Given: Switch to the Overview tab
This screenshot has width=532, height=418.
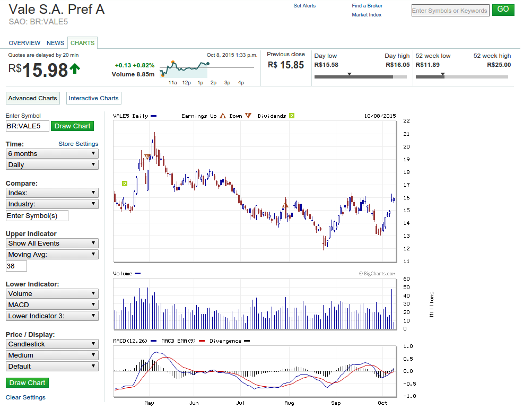Looking at the screenshot, I should tap(24, 43).
